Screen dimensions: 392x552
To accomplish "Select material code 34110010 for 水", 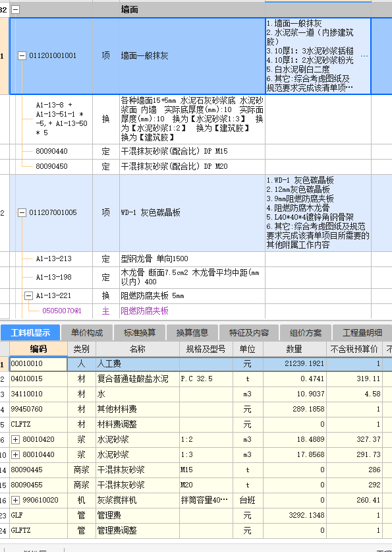I will coord(38,394).
